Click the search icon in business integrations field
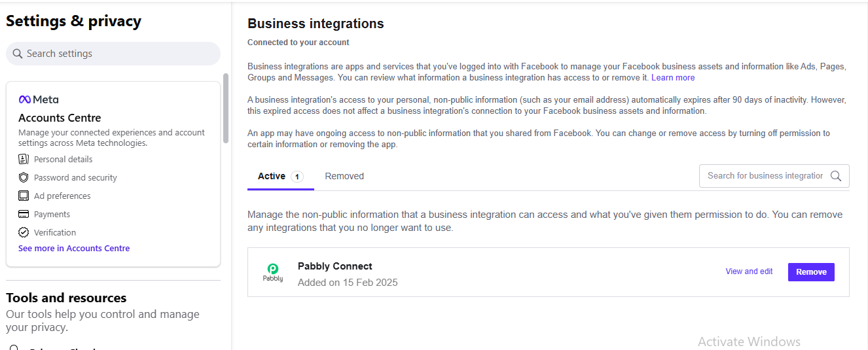This screenshot has height=350, width=868. click(836, 176)
